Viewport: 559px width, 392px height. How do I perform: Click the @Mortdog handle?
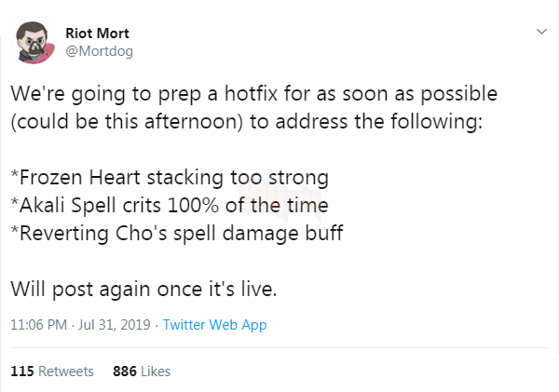click(99, 51)
